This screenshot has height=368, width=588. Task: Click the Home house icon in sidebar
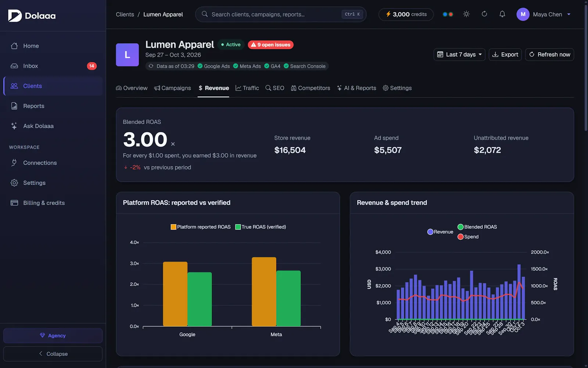tap(14, 46)
